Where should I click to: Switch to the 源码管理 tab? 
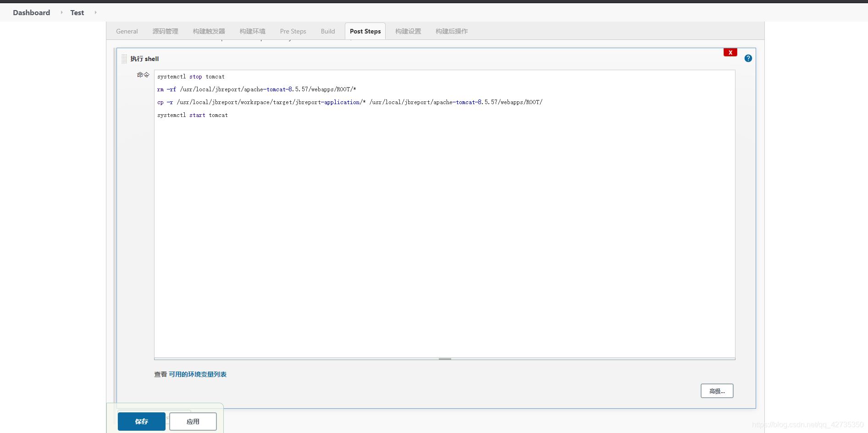click(165, 31)
